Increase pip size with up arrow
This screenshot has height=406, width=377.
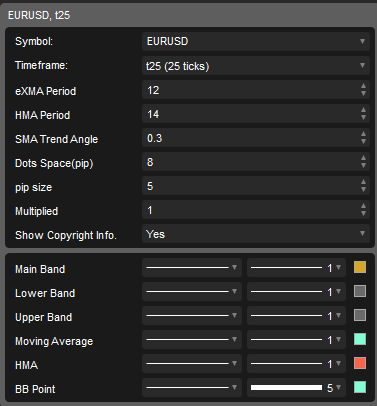pyautogui.click(x=363, y=182)
